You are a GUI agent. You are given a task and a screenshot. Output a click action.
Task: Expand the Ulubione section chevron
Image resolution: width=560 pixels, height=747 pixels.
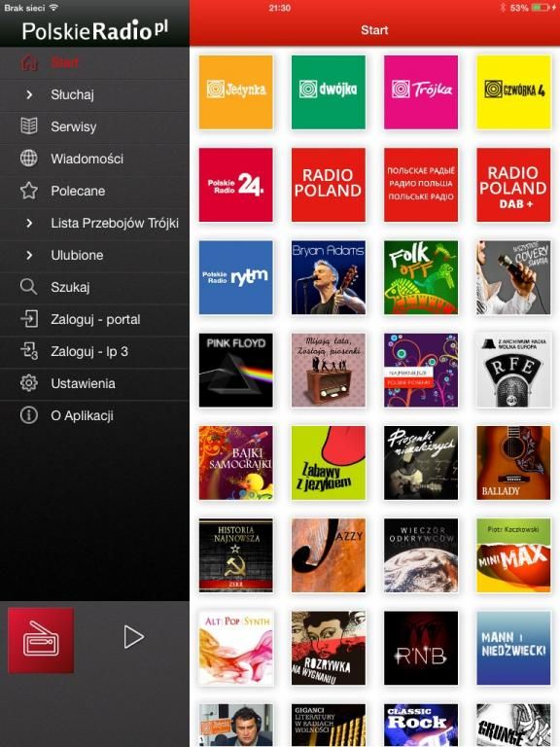click(29, 255)
